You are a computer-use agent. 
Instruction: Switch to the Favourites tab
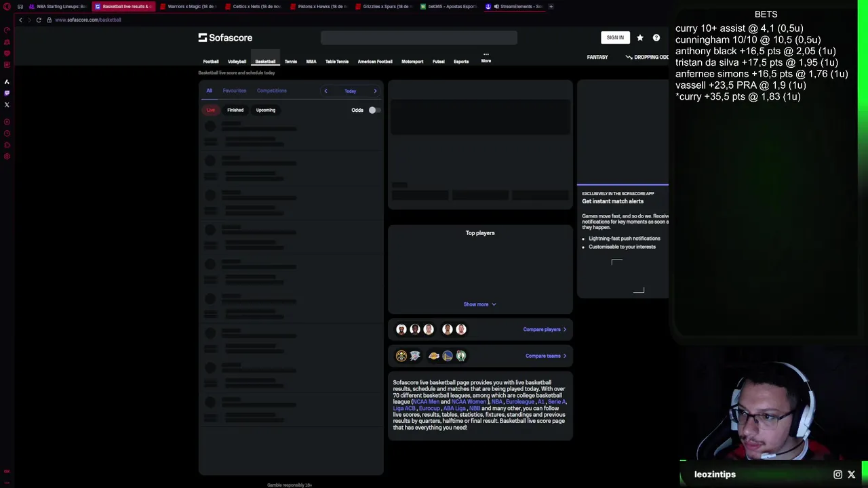point(235,91)
